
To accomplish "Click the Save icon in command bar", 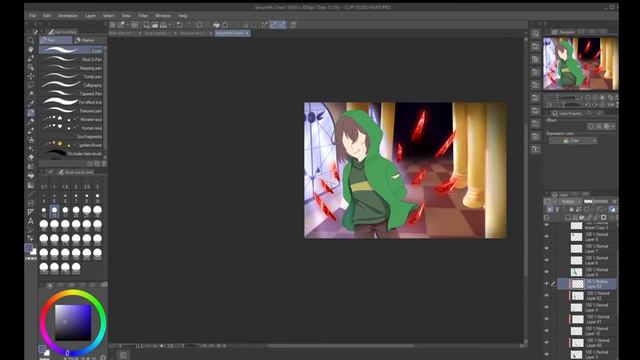I will point(163,25).
